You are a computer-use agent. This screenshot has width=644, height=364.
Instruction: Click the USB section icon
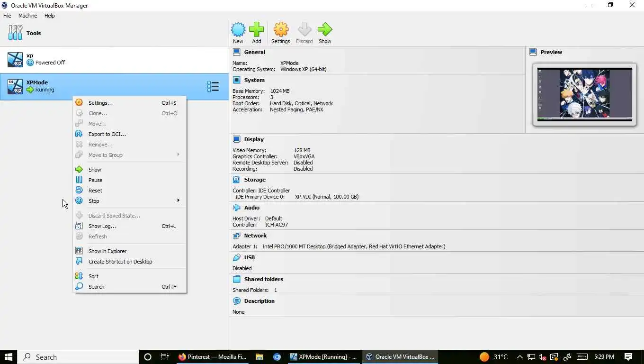click(237, 257)
